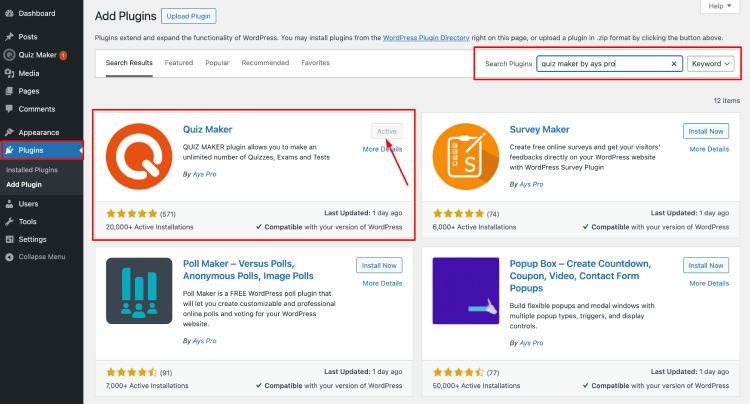Open the Comments bubble icon
The width and height of the screenshot is (750, 404).
(9, 109)
